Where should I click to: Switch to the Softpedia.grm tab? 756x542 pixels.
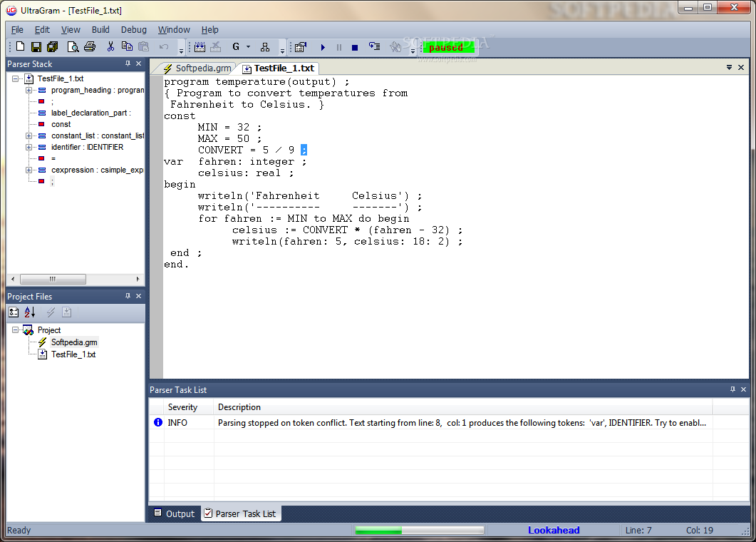tap(197, 68)
